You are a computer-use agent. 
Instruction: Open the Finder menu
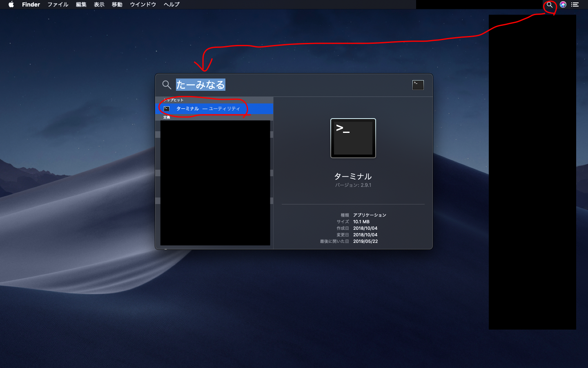click(x=31, y=4)
